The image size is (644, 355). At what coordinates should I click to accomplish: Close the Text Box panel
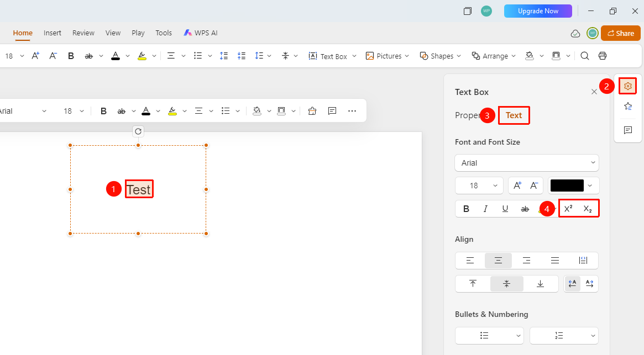tap(594, 92)
